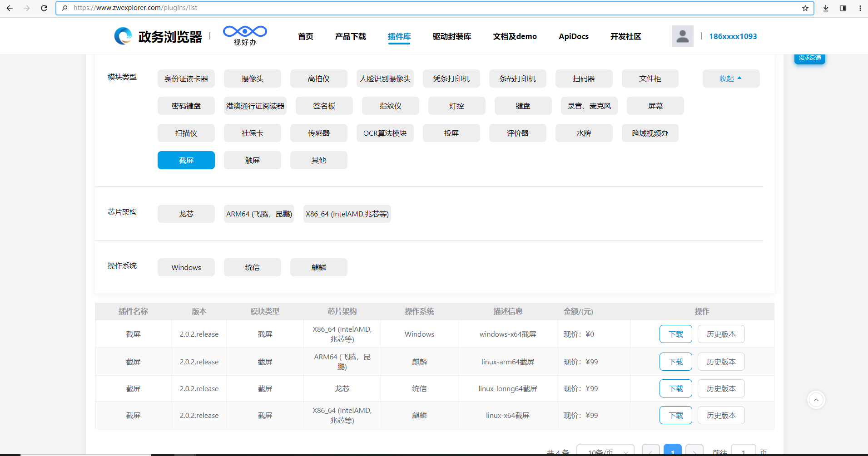Select 扫描仪 module type
868x456 pixels.
pos(186,133)
